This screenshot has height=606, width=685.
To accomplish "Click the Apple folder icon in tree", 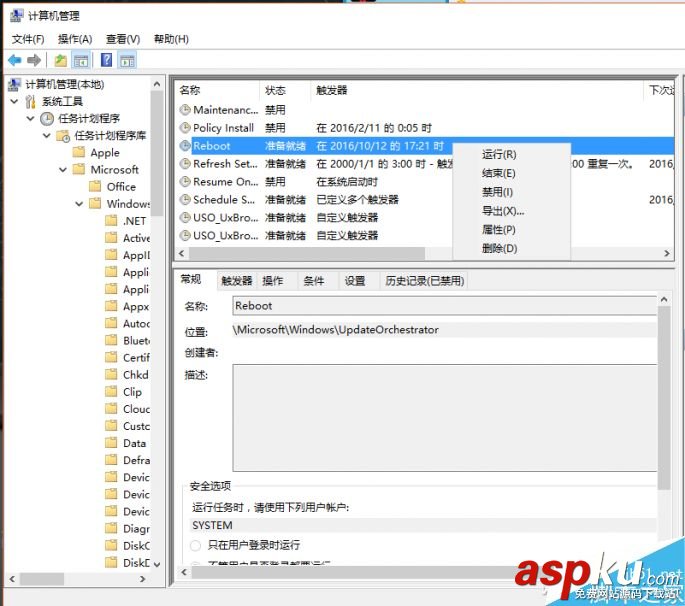I will [x=79, y=152].
